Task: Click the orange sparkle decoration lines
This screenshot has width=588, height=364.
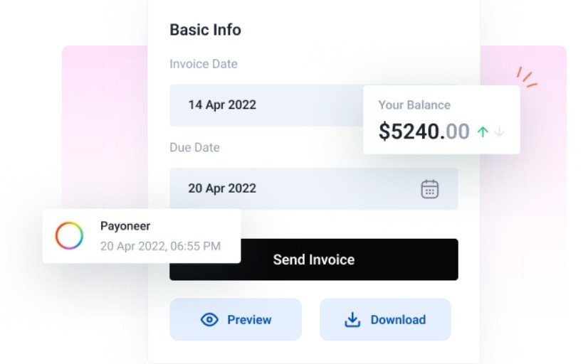Action: point(526,77)
